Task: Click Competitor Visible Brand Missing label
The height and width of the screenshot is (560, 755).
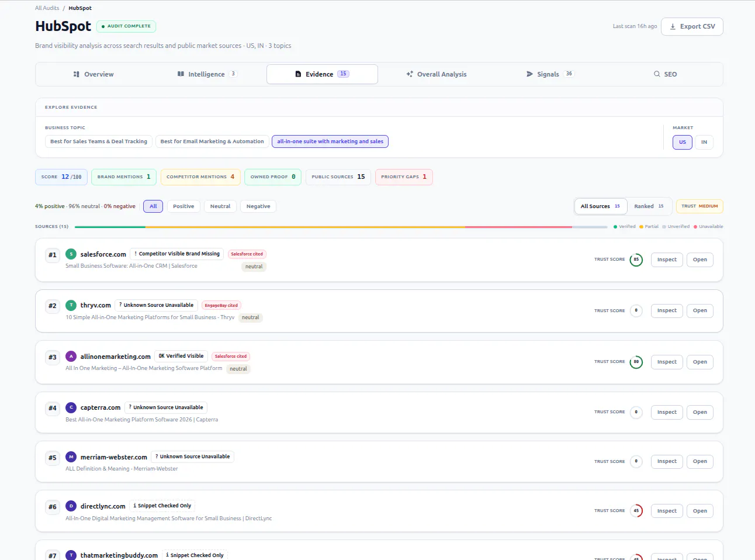Action: tap(177, 254)
